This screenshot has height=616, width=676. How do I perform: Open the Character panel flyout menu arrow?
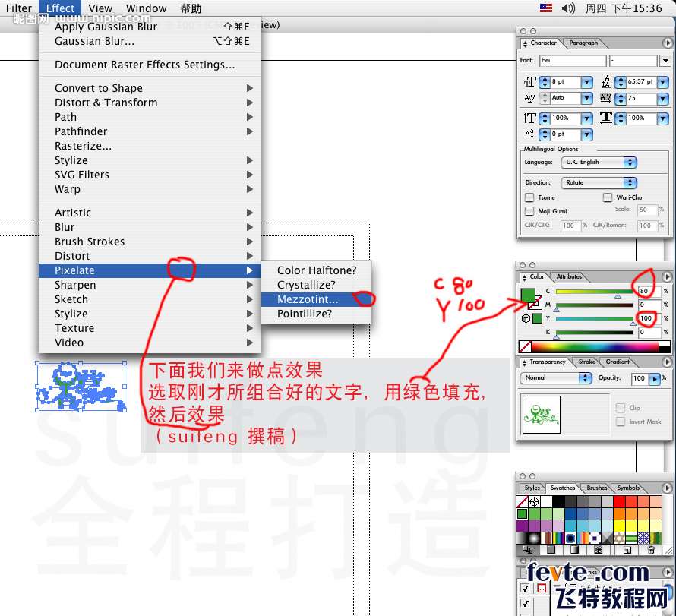(x=666, y=43)
